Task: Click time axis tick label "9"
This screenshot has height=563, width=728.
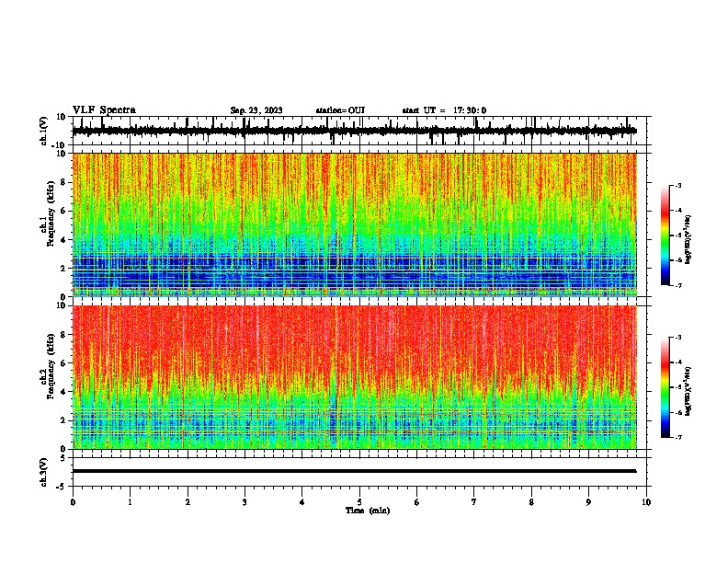Action: pyautogui.click(x=588, y=502)
